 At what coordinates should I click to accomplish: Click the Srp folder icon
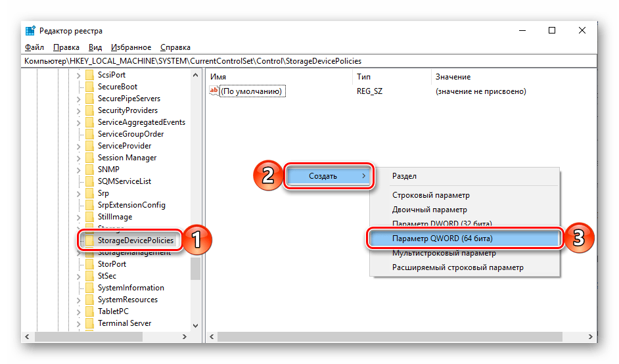click(x=90, y=193)
